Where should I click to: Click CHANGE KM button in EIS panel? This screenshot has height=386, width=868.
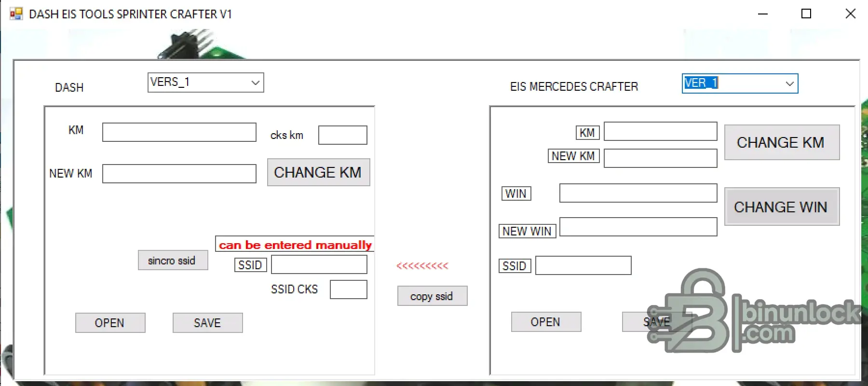click(782, 142)
